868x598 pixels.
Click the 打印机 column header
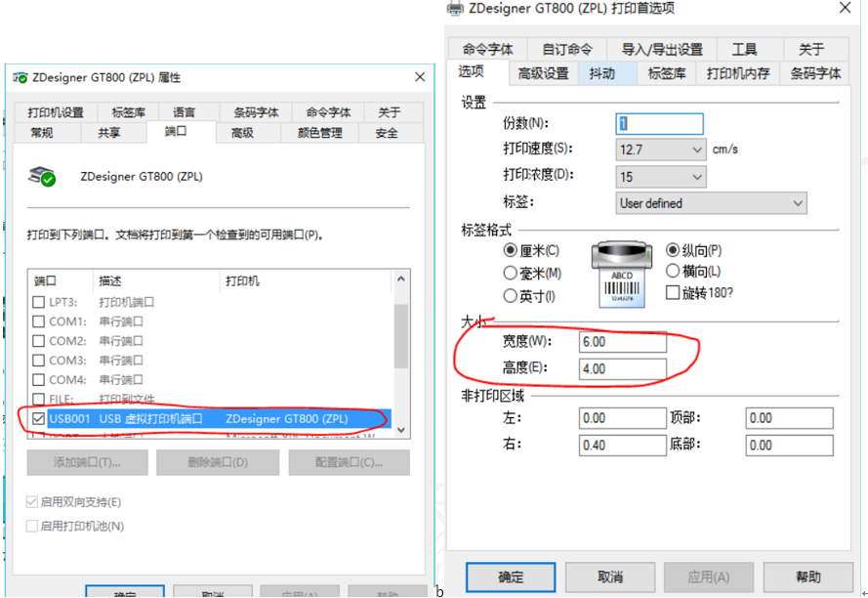coord(307,281)
